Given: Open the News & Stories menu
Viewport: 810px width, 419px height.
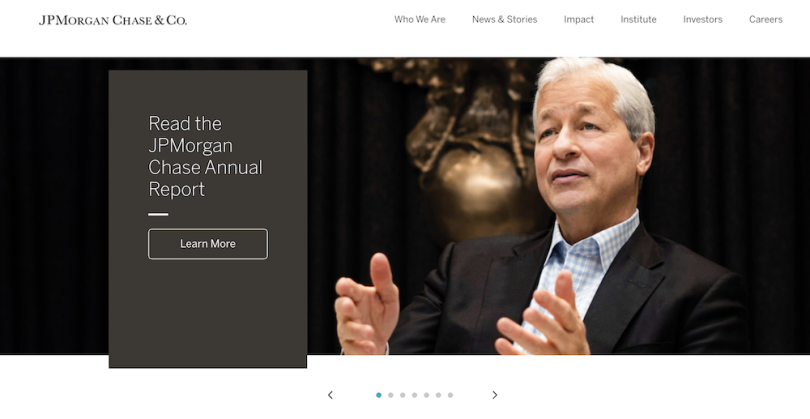Looking at the screenshot, I should click(504, 20).
